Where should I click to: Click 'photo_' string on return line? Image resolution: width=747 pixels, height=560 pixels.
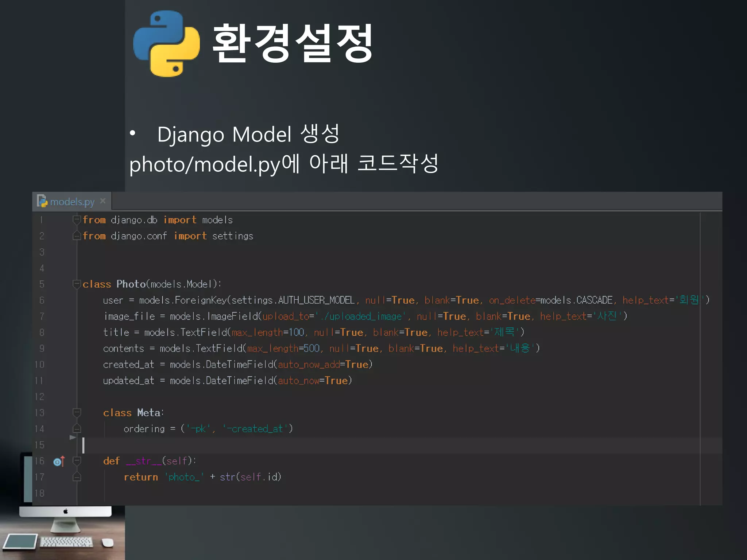[184, 477]
